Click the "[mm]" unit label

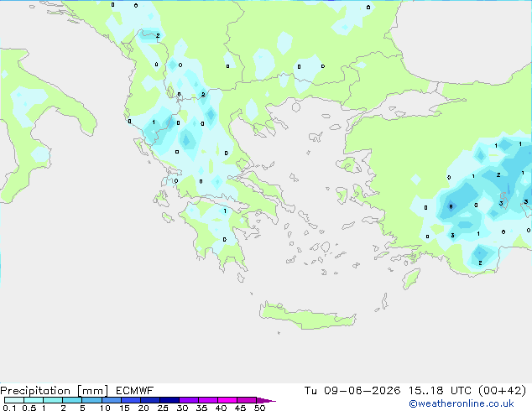click(x=92, y=391)
